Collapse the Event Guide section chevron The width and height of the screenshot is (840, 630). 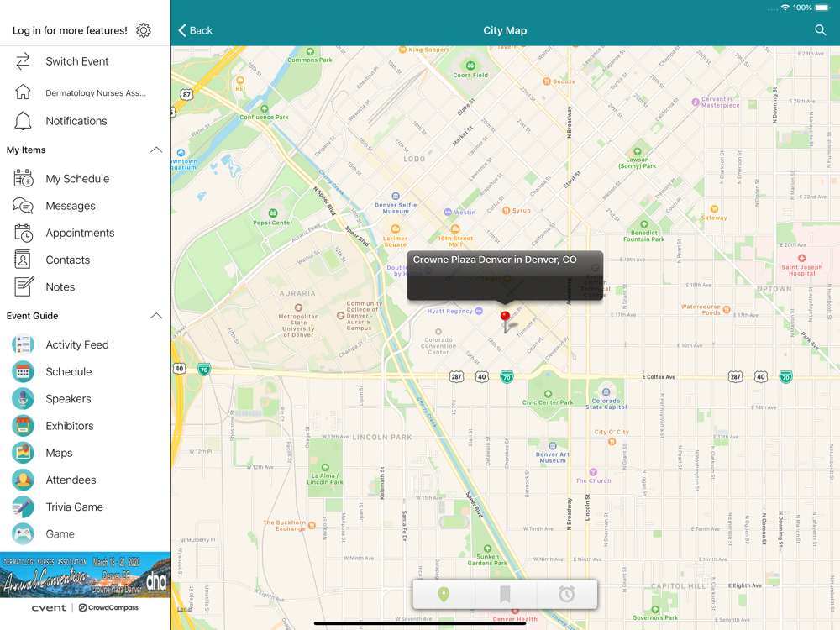tap(156, 316)
